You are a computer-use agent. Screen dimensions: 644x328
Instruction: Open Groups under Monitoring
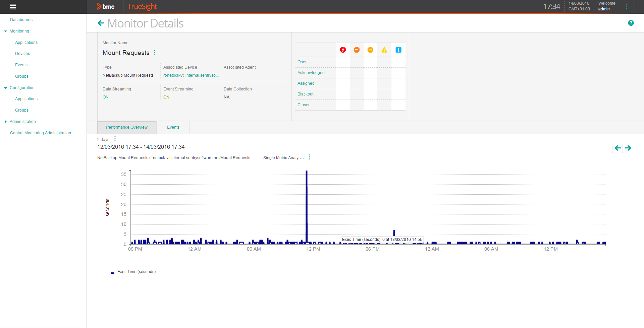(x=22, y=76)
